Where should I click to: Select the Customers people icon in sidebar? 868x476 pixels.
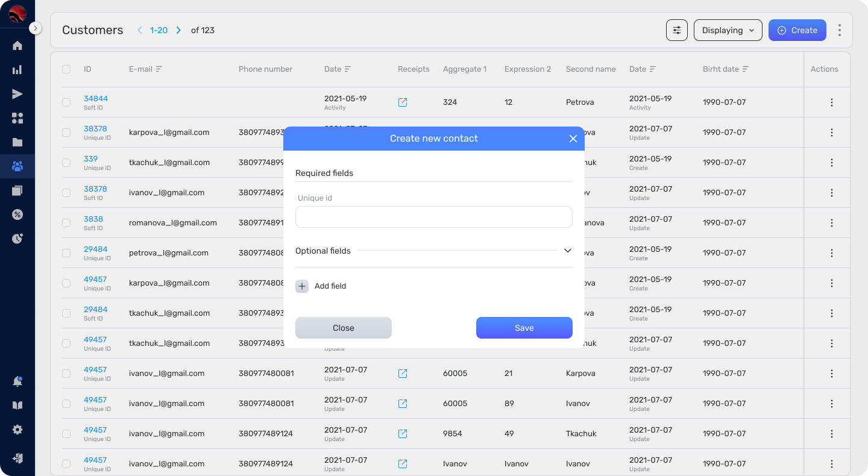pyautogui.click(x=17, y=166)
